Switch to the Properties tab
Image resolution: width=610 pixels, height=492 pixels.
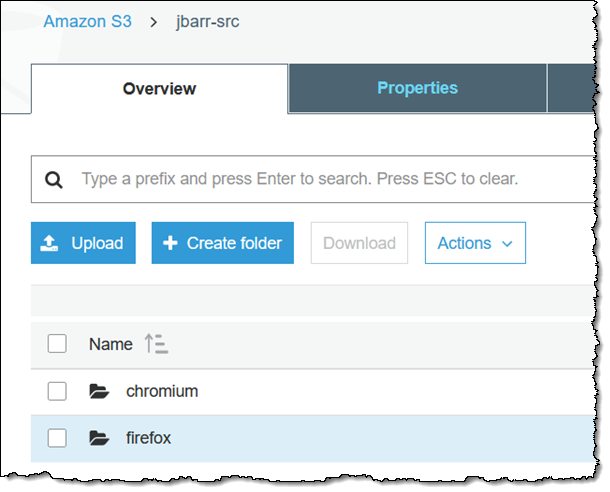point(417,88)
